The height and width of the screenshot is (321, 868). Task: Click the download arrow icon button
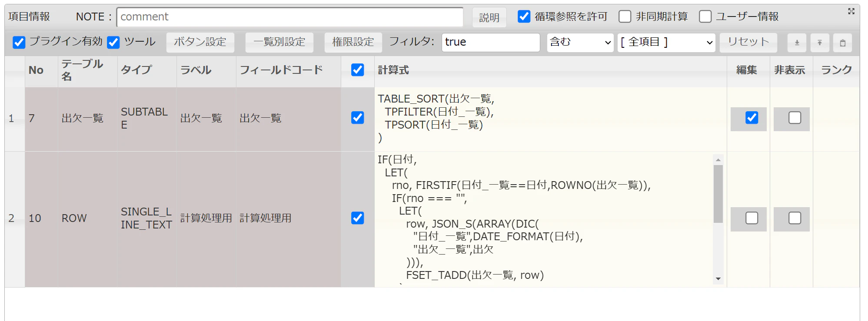pos(797,43)
